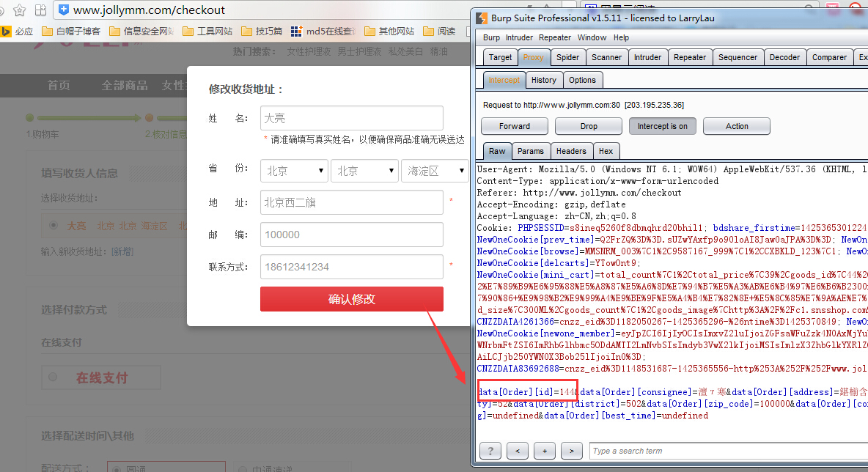Go to previous search match in Burp
The width and height of the screenshot is (868, 472).
click(518, 451)
